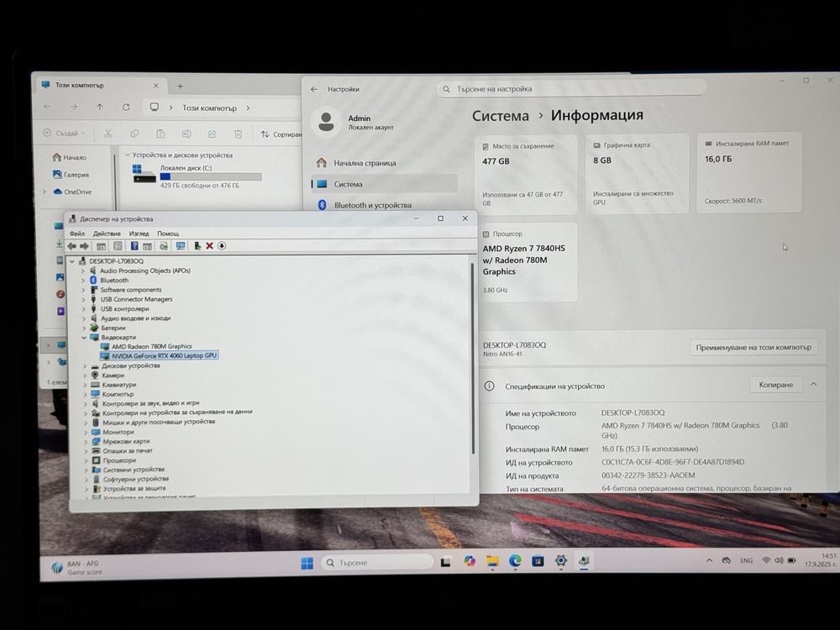Expand Software components node
Screen dimensions: 840x630
83,290
